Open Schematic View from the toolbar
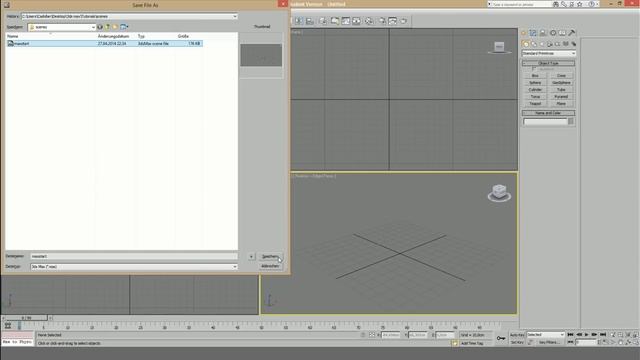Screen dimensions: 640x360 (x=356, y=21)
